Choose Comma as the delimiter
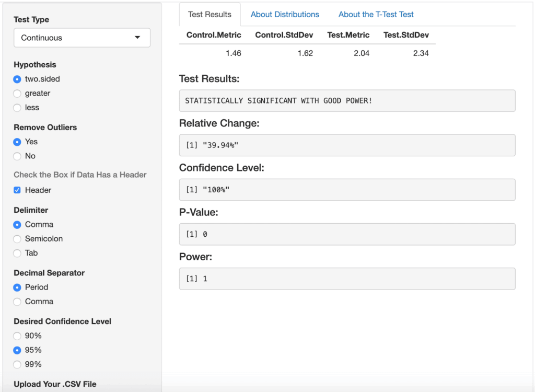 click(x=17, y=225)
